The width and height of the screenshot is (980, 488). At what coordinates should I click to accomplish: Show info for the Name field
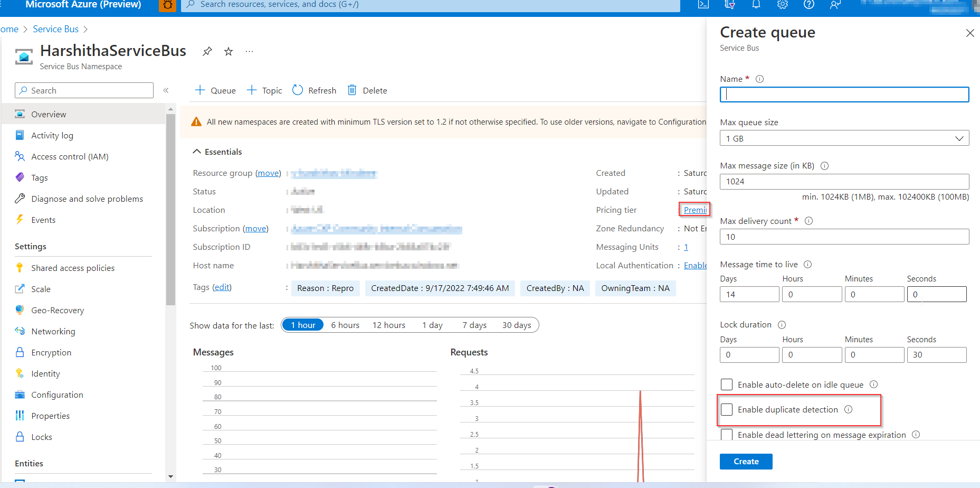760,79
